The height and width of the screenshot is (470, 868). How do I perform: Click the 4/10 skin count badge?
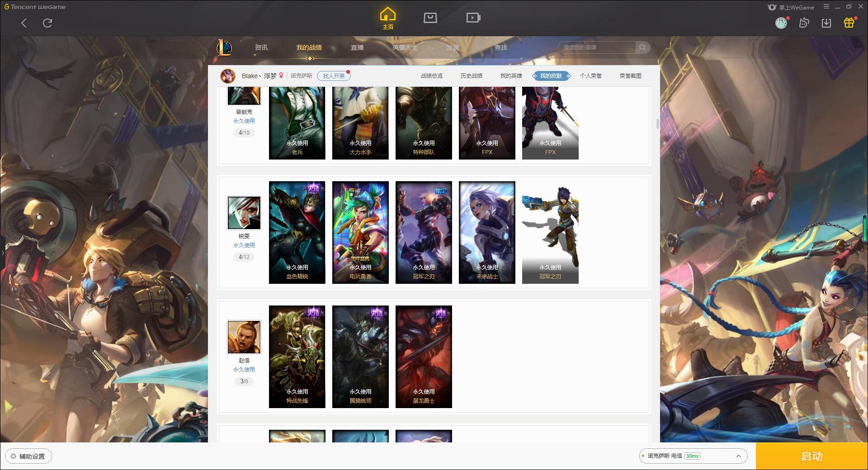[x=244, y=133]
